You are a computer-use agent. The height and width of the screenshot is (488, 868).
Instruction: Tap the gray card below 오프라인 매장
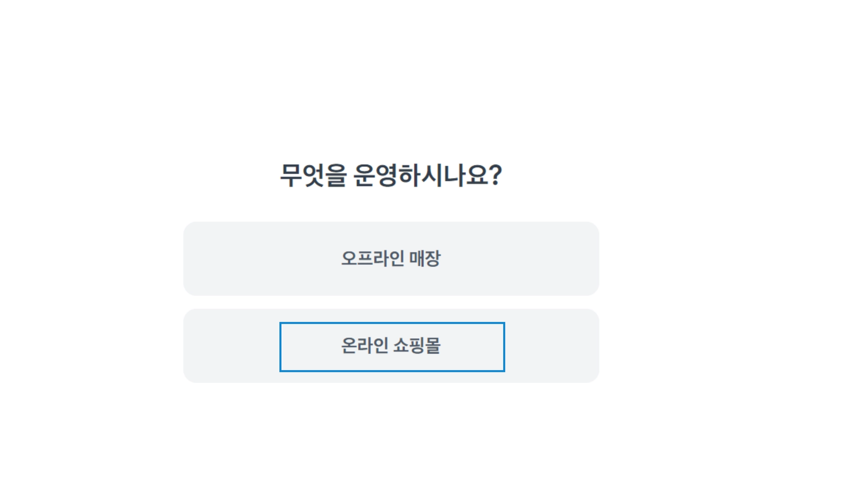(x=391, y=346)
